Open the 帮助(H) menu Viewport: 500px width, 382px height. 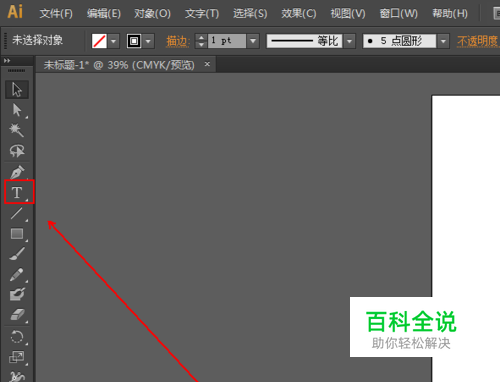450,13
